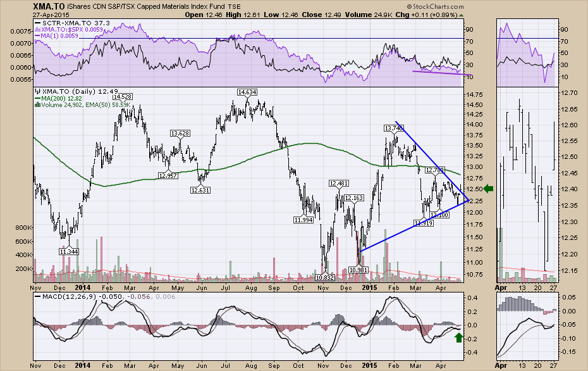588x371 pixels.
Task: Click the purple line marker before MA(1)
Action: click(x=38, y=36)
